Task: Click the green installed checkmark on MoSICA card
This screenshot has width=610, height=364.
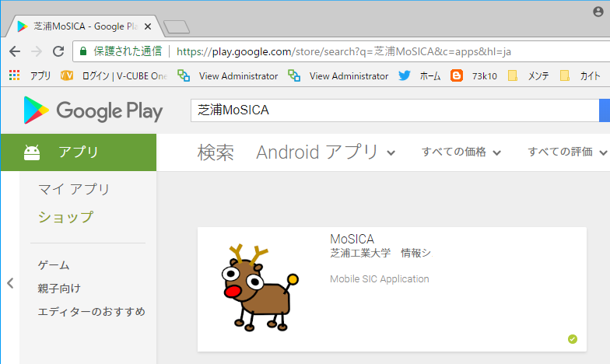Action: click(x=573, y=339)
